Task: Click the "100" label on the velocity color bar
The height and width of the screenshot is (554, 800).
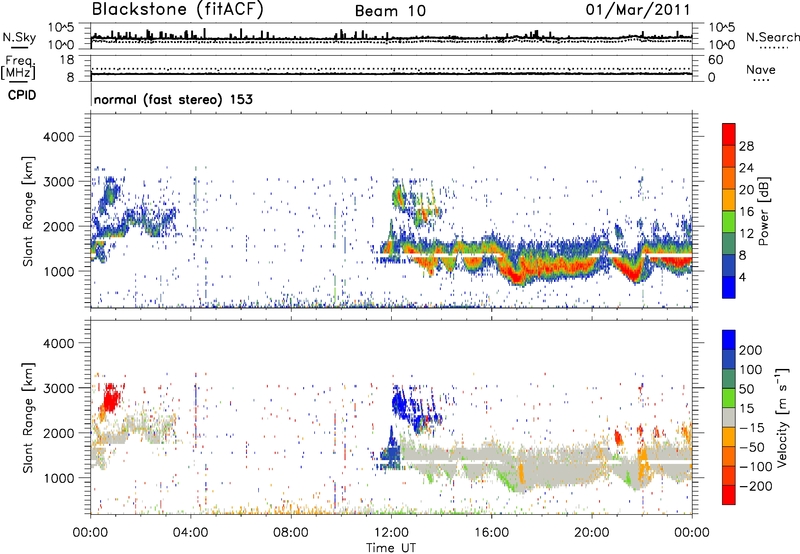Action: click(751, 370)
